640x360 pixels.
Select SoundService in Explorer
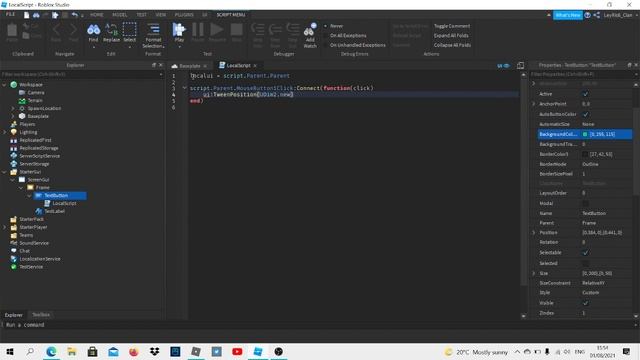(x=34, y=243)
